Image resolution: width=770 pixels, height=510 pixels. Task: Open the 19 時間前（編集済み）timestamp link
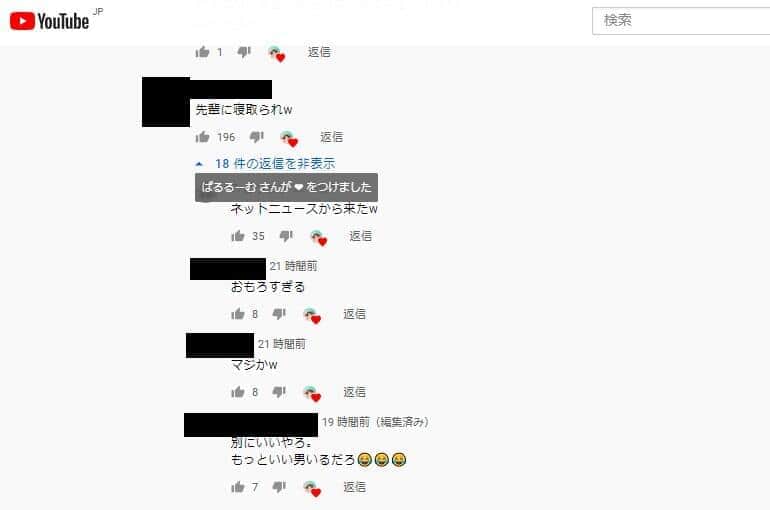pos(375,422)
